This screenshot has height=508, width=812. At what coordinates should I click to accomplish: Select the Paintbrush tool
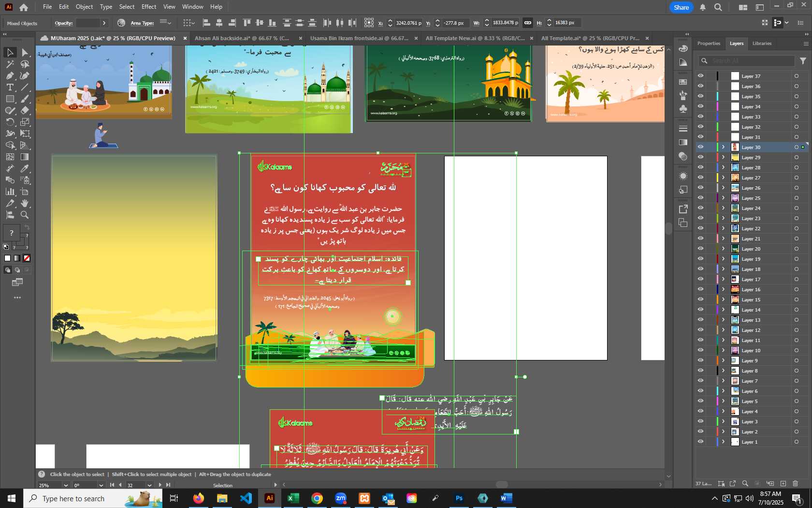(25, 99)
